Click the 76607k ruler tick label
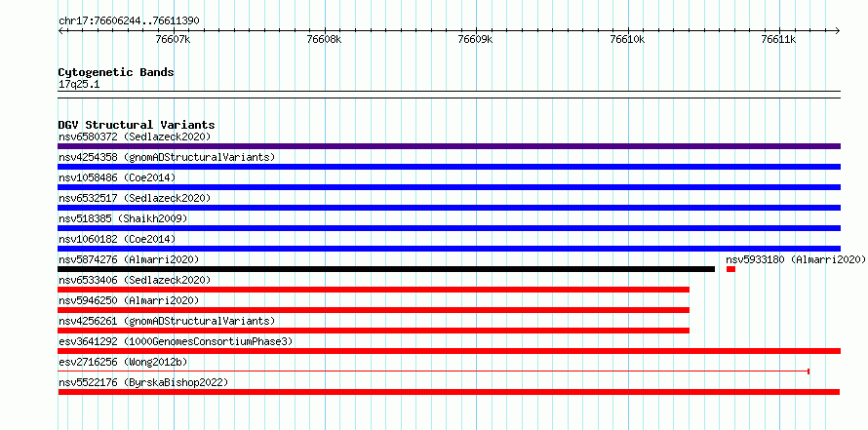This screenshot has height=430, width=868. pos(174,39)
